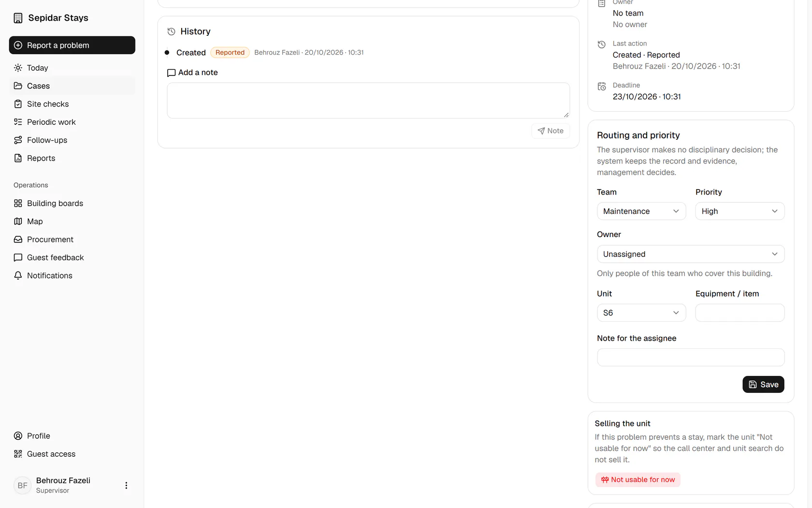
Task: Open Building boards grid icon
Action: (18, 203)
